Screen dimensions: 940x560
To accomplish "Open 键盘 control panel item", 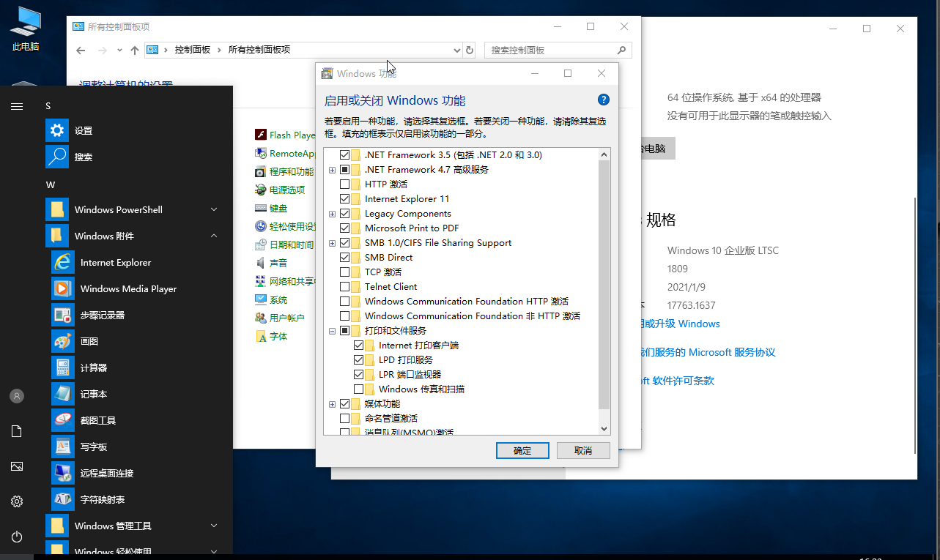I will point(278,208).
